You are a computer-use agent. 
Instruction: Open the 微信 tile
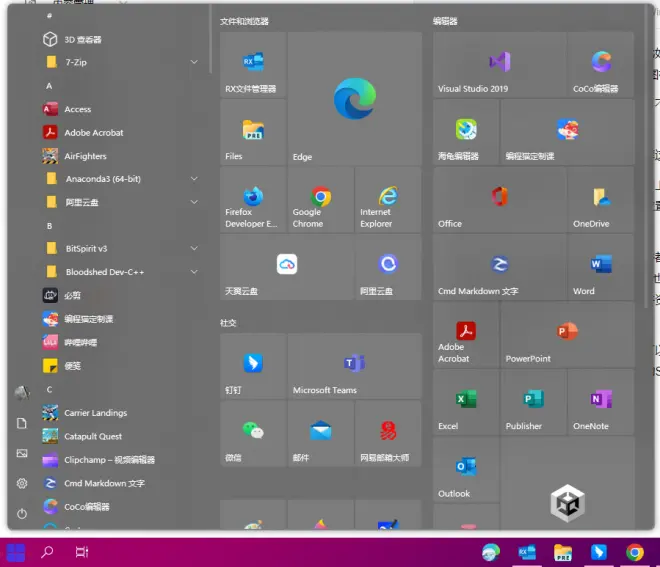pyautogui.click(x=253, y=434)
